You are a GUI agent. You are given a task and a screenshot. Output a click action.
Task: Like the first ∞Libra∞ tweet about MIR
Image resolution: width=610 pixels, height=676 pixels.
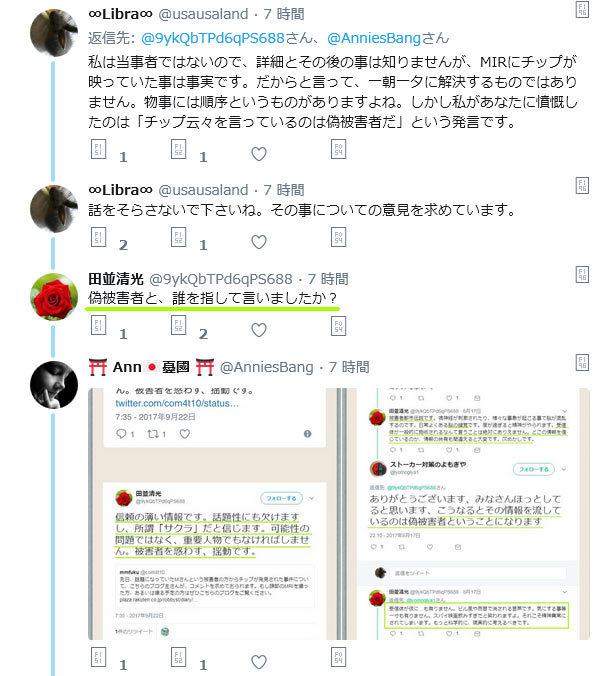(259, 154)
